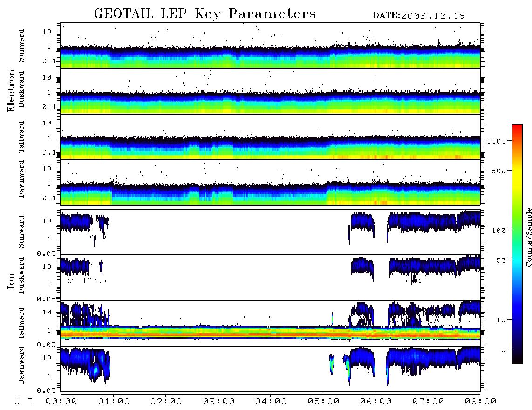Click the 06:00 time axis label

coord(376,402)
